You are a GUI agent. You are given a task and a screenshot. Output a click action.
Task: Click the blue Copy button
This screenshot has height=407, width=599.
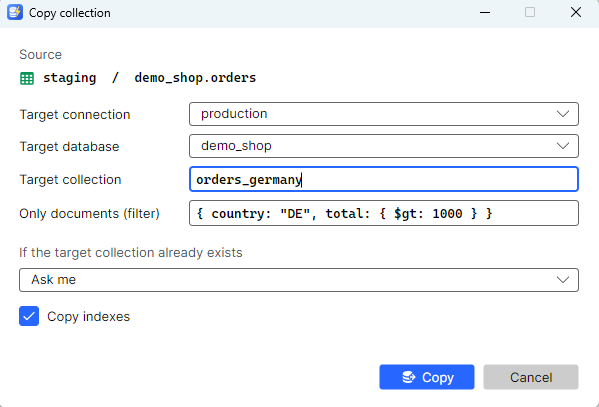tap(427, 377)
